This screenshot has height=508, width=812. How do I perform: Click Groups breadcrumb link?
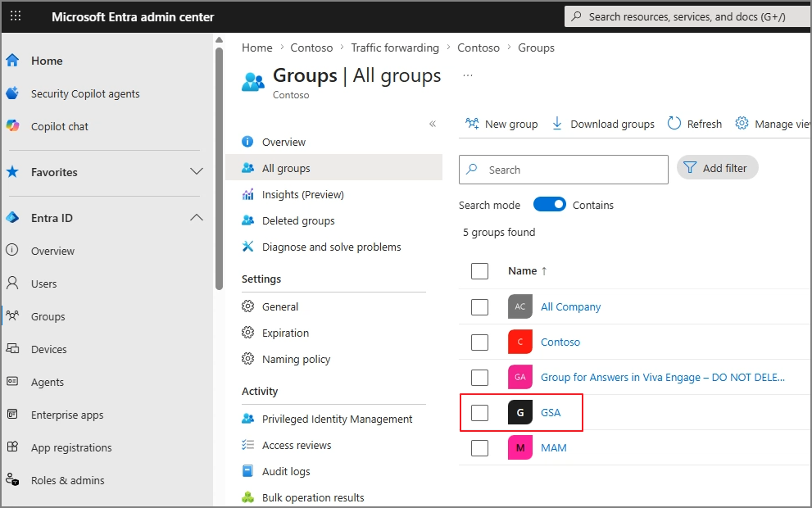pyautogui.click(x=536, y=48)
